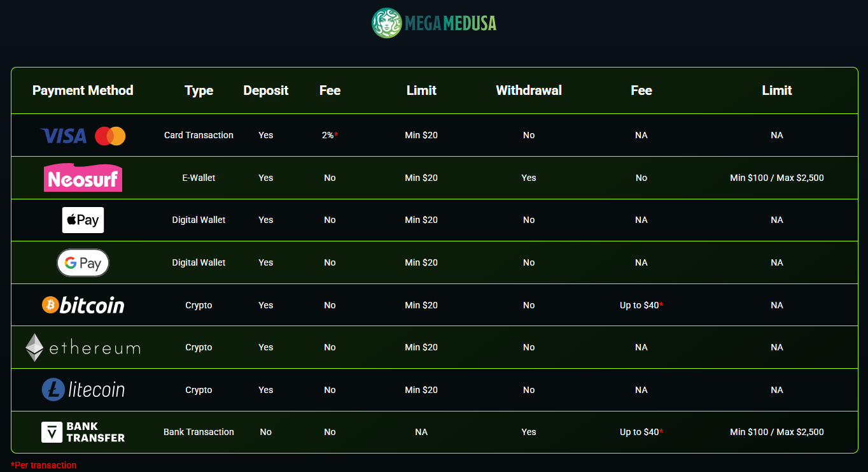Click the Type column header

tap(199, 90)
